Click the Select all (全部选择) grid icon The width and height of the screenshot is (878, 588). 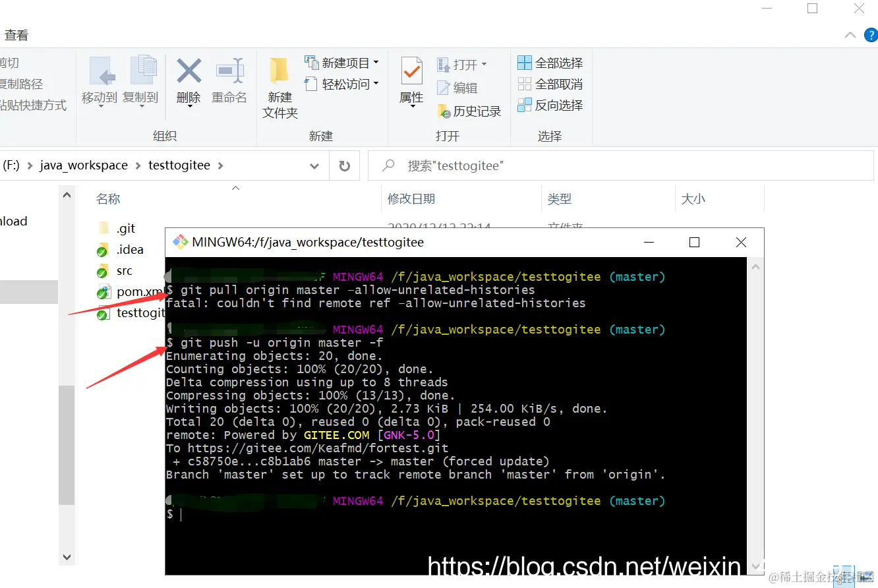[525, 63]
